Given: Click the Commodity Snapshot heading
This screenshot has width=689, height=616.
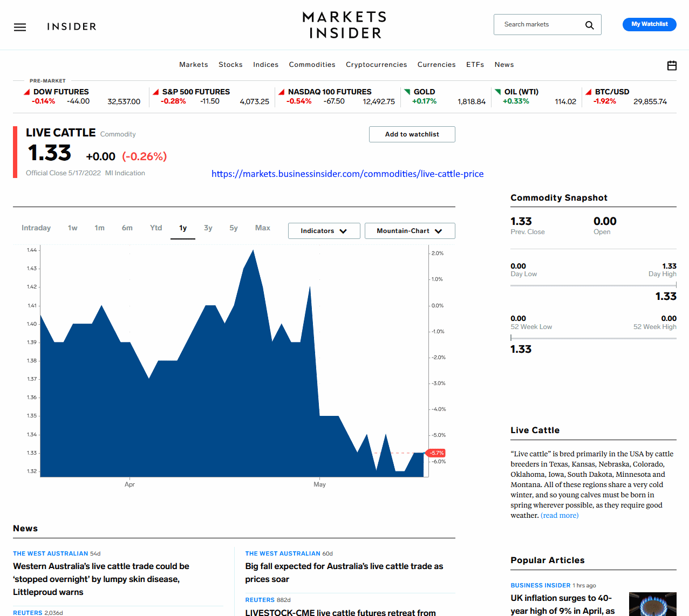Looking at the screenshot, I should pyautogui.click(x=559, y=198).
